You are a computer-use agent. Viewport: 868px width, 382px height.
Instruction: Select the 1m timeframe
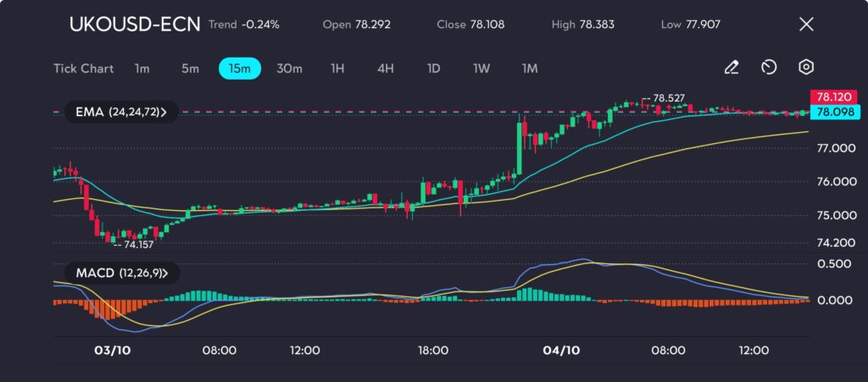pos(142,69)
